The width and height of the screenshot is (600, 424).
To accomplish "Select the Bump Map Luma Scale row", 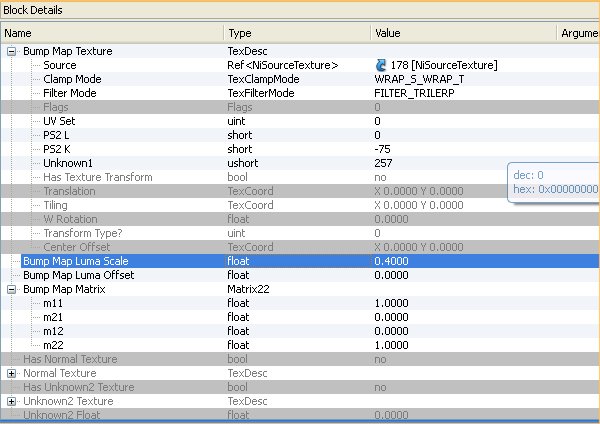I will 75,261.
